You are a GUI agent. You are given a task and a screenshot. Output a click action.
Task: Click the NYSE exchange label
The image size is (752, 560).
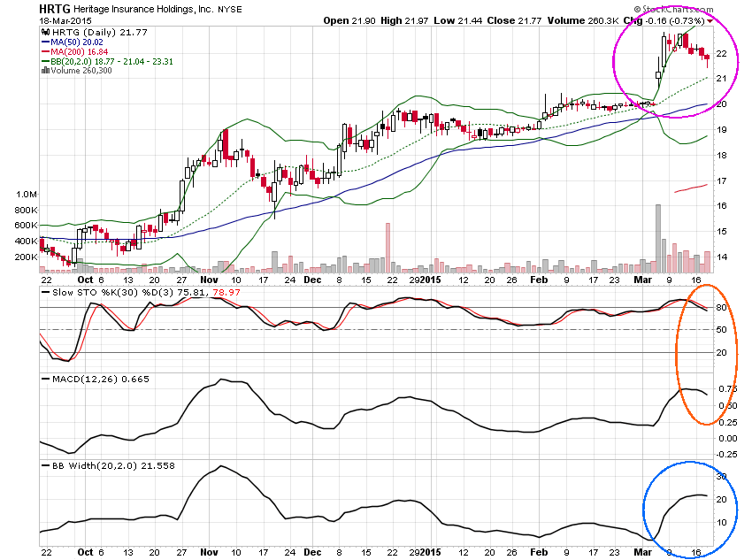click(x=230, y=10)
